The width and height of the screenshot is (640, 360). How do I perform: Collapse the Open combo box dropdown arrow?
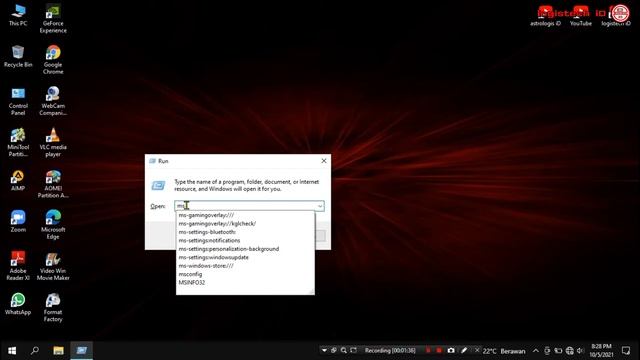(x=320, y=206)
